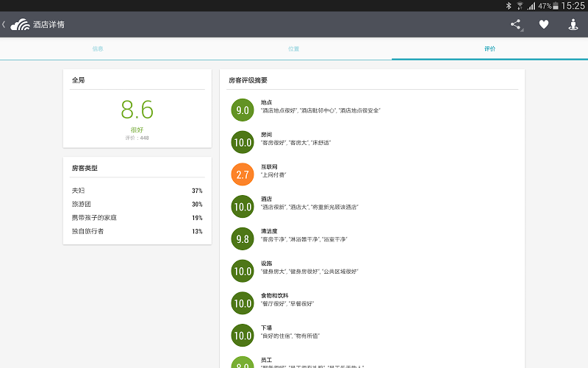Tap the 9.8 cleanliness score badge
This screenshot has height=368, width=588.
click(x=242, y=239)
